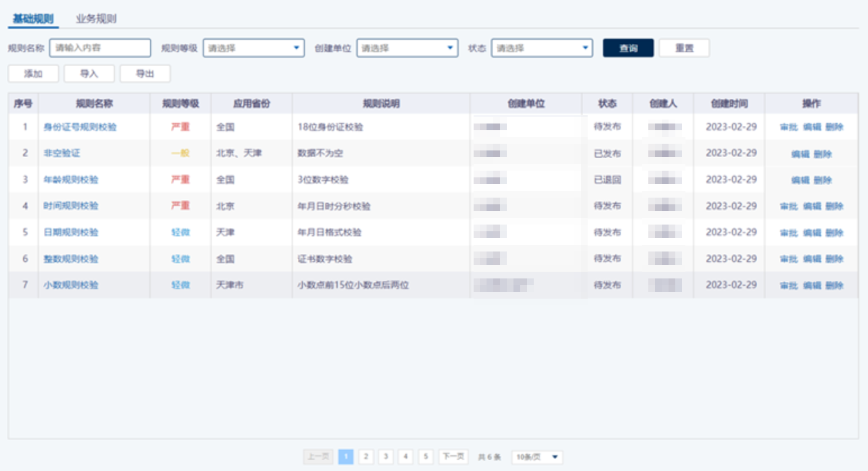Go to pagination page 2
The image size is (868, 471).
pos(366,456)
